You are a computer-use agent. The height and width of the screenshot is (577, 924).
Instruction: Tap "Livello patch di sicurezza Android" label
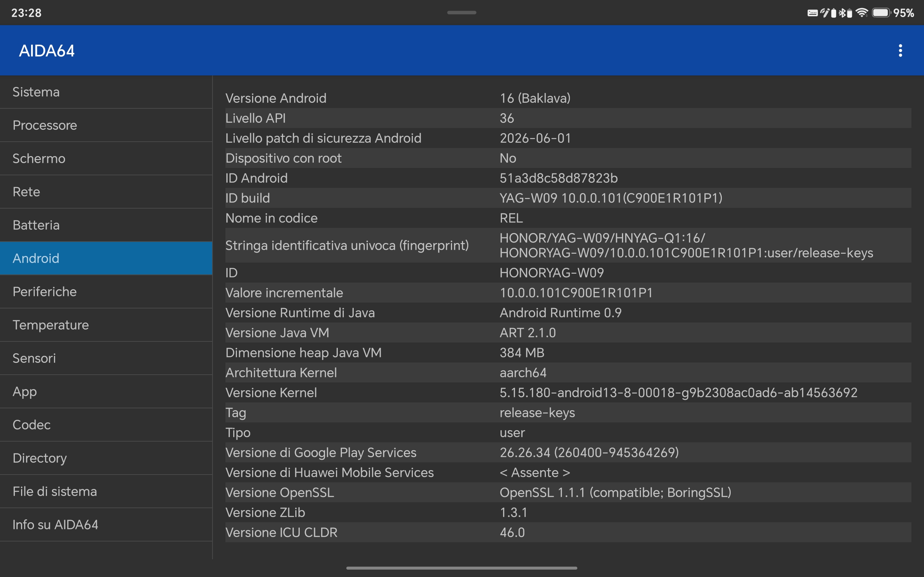click(x=323, y=138)
